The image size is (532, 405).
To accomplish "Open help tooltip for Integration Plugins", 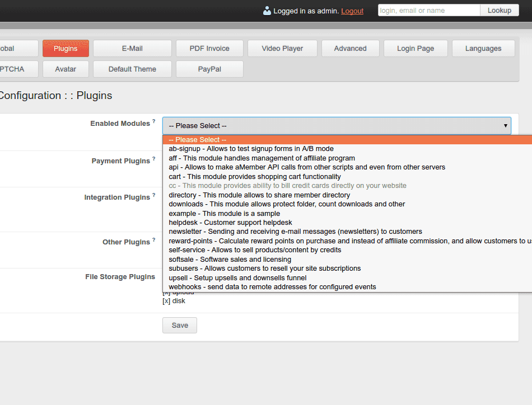I will tap(153, 195).
